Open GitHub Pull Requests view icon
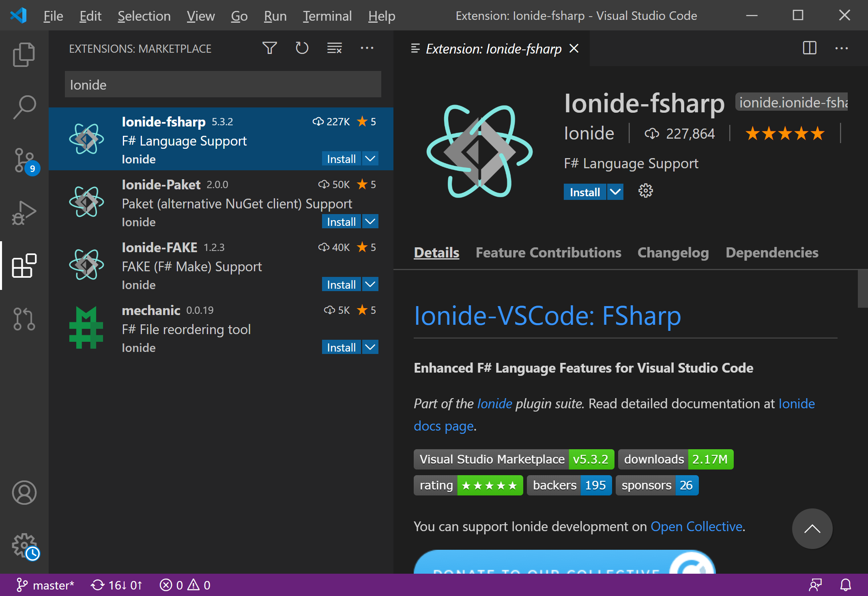The image size is (868, 596). (24, 319)
